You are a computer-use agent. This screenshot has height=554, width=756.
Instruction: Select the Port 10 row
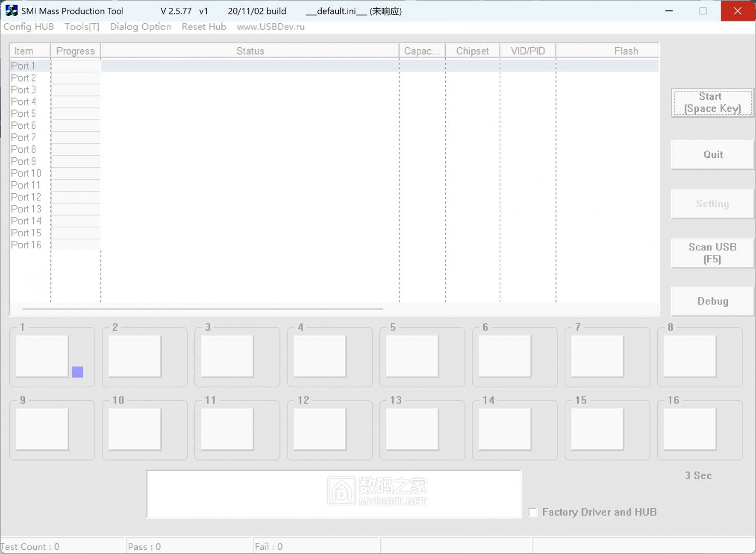tap(334, 173)
